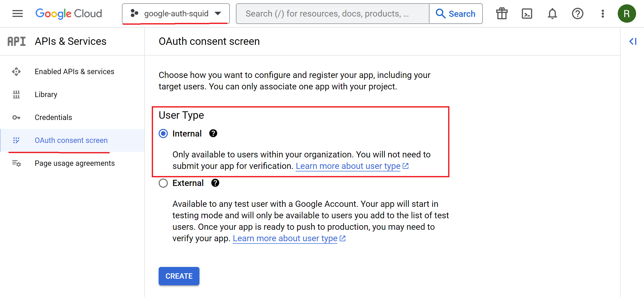
Task: Collapse the right side panel arrow
Action: click(x=633, y=41)
